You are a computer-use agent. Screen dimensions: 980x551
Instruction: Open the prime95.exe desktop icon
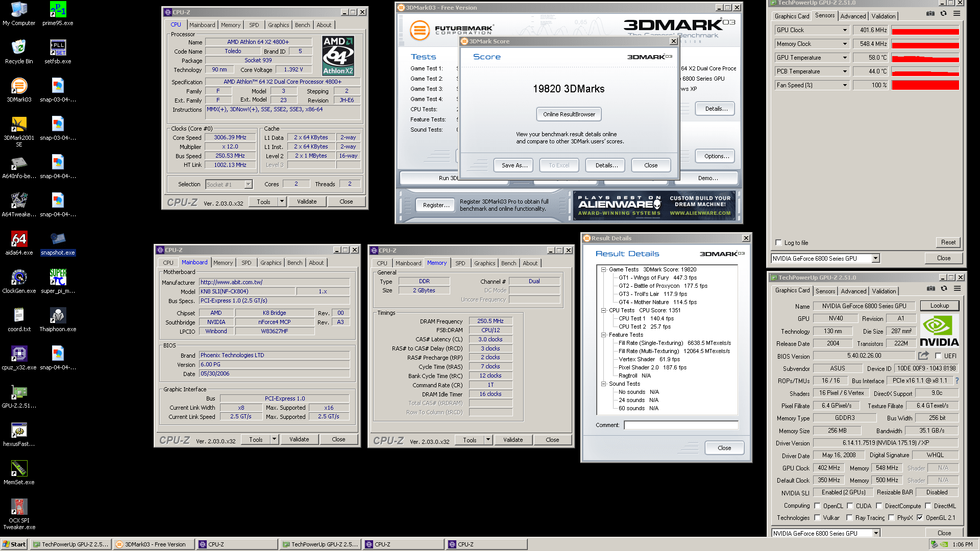pos(58,14)
